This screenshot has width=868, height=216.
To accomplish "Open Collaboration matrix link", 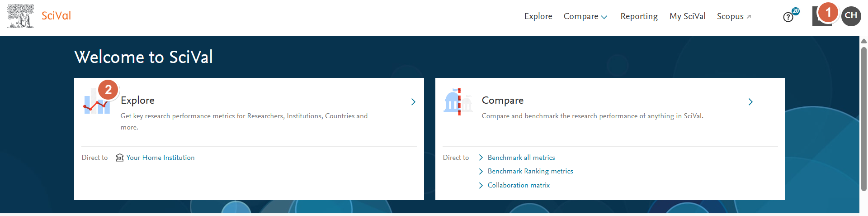I will click(x=519, y=185).
